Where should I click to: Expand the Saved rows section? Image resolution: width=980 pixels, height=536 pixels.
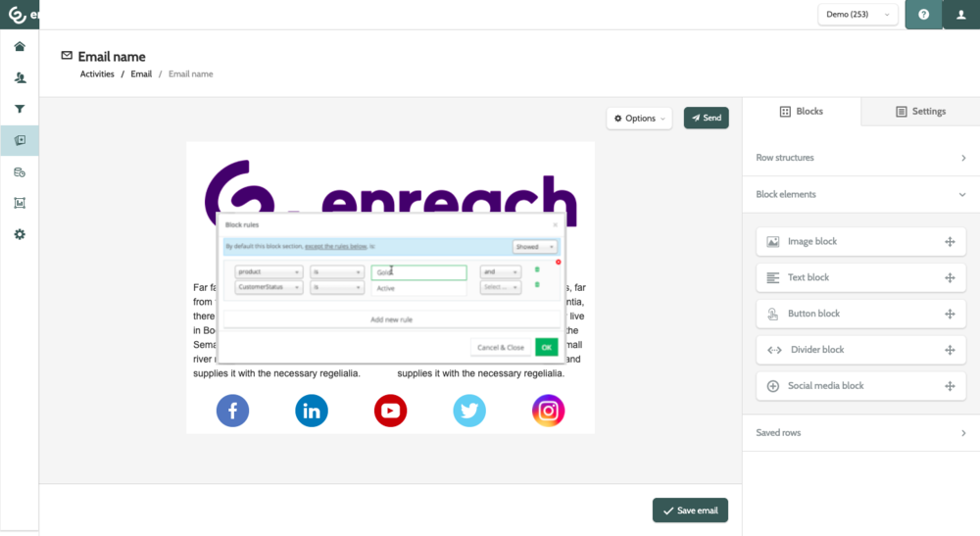(x=861, y=432)
